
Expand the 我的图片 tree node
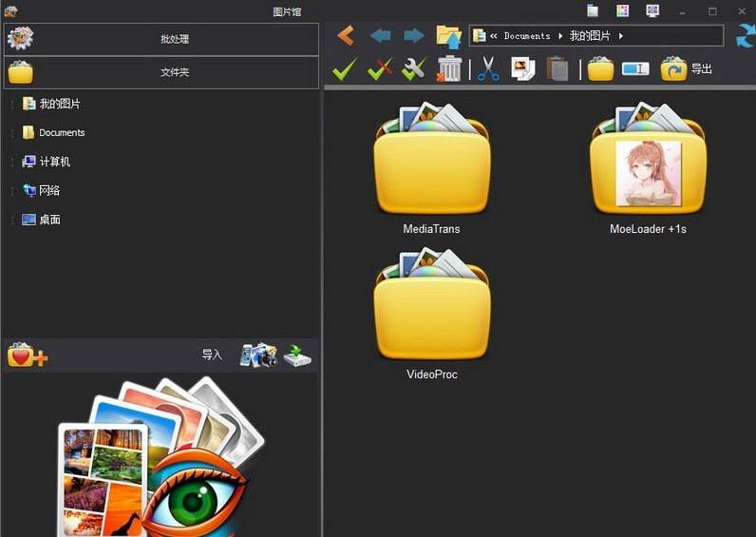point(12,105)
